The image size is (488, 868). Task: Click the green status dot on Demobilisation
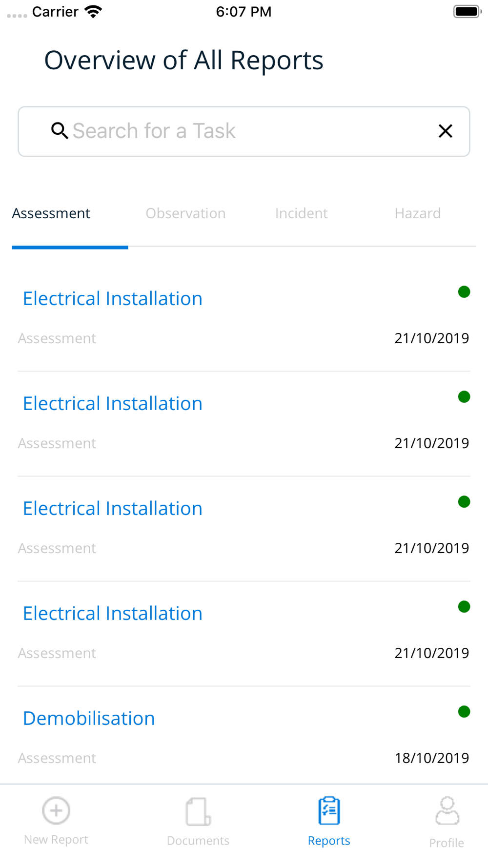[x=464, y=712]
